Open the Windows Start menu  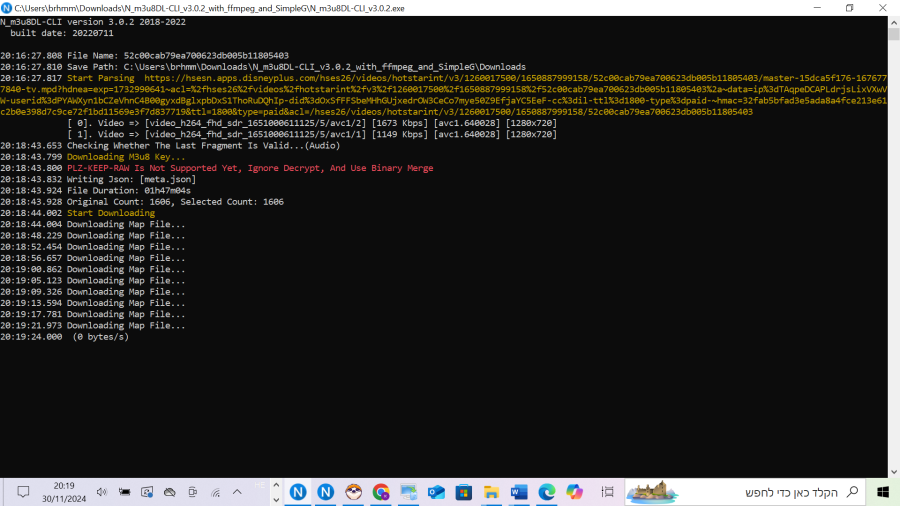(x=883, y=492)
